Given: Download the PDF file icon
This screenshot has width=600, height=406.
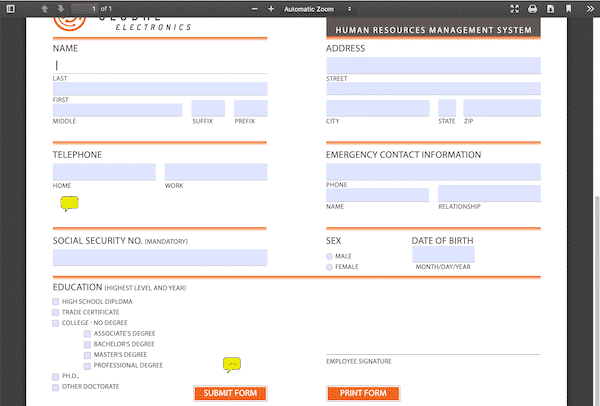Looking at the screenshot, I should [x=550, y=9].
